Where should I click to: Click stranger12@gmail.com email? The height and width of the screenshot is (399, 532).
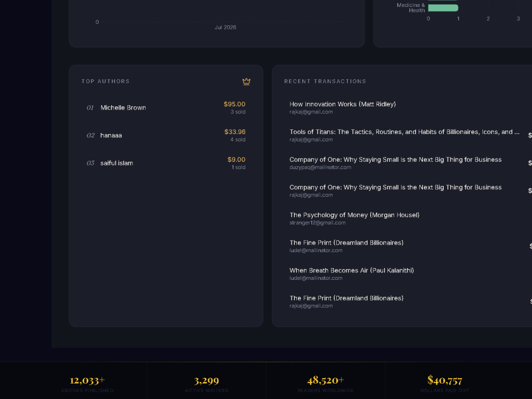[317, 223]
